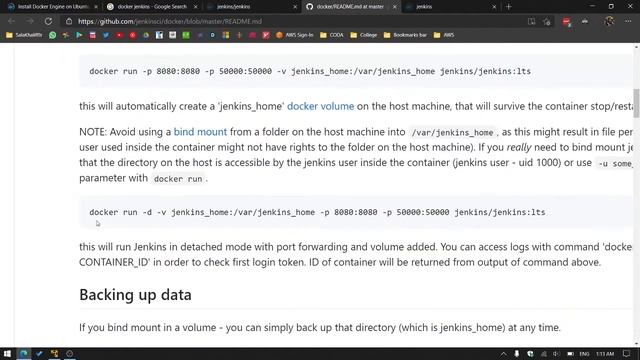
Task: Add this page to favorites with the star icon
Action: point(547,21)
